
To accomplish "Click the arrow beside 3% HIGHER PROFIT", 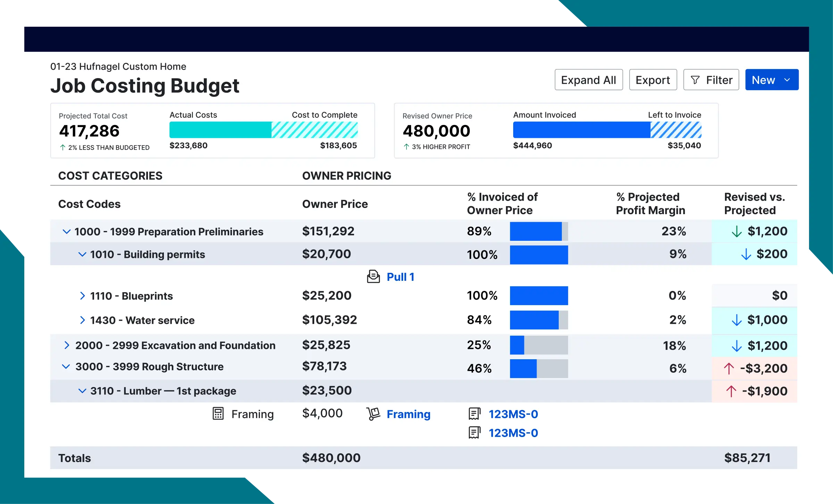I will [x=406, y=146].
